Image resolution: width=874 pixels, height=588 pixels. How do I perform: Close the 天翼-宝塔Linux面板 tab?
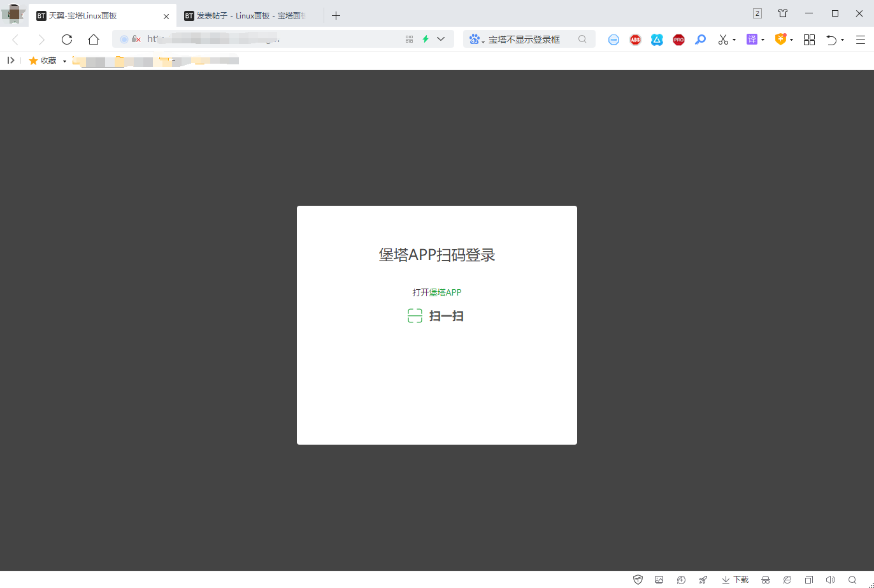point(166,16)
